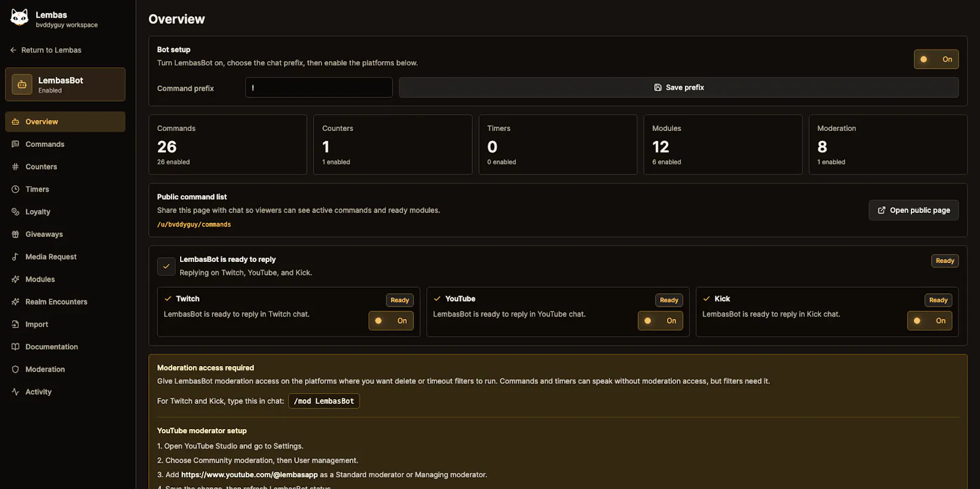
Task: Click the Loyalty coins icon in the sidebar
Action: (15, 212)
